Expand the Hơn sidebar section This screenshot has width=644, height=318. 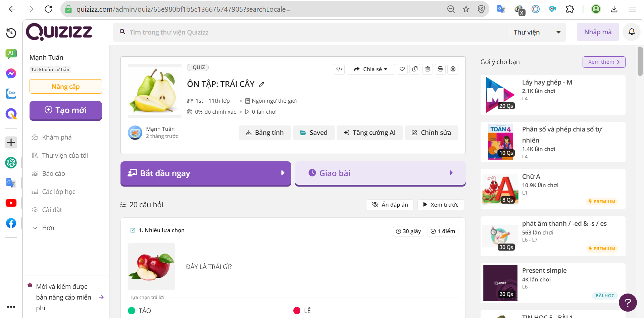click(48, 228)
